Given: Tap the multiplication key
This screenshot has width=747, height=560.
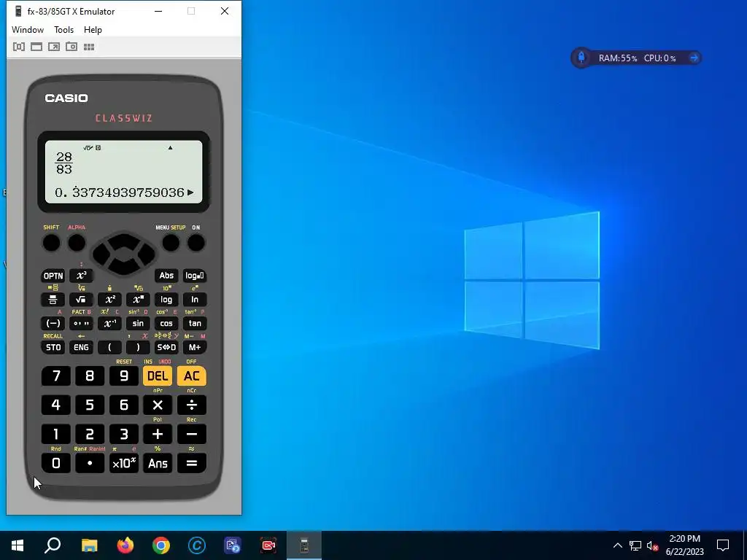Looking at the screenshot, I should pos(158,405).
